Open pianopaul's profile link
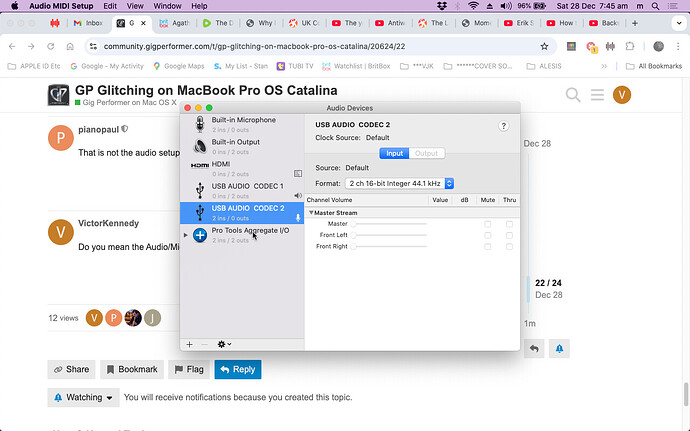 pyautogui.click(x=99, y=129)
